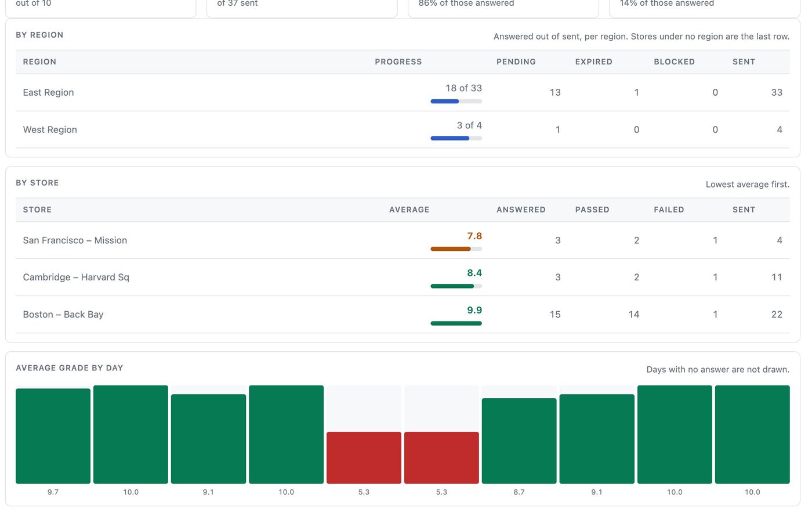The image size is (812, 530).
Task: Click Boston – Back Bay passed count 14
Action: point(634,315)
